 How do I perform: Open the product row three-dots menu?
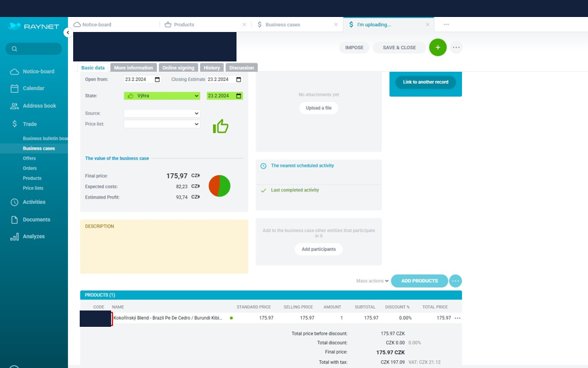(x=457, y=318)
